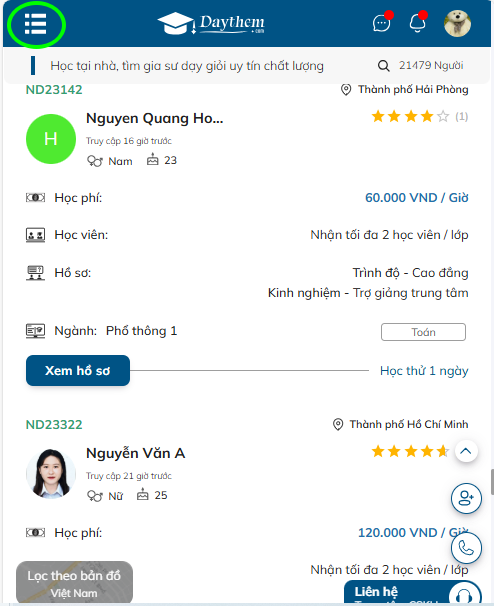
Task: Click Xem hồ sơ button
Action: coord(78,370)
